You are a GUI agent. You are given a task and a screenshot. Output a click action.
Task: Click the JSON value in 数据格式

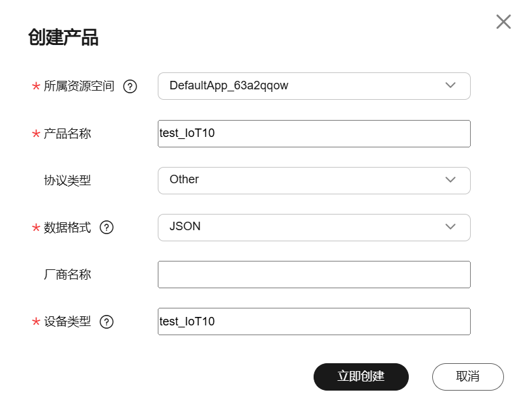pos(185,226)
